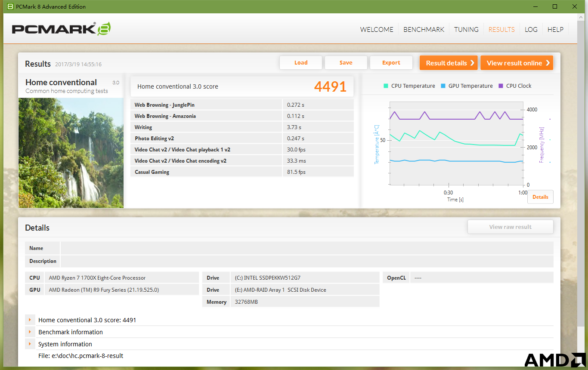The width and height of the screenshot is (588, 370).
Task: Select the Writing test row
Action: click(x=242, y=127)
